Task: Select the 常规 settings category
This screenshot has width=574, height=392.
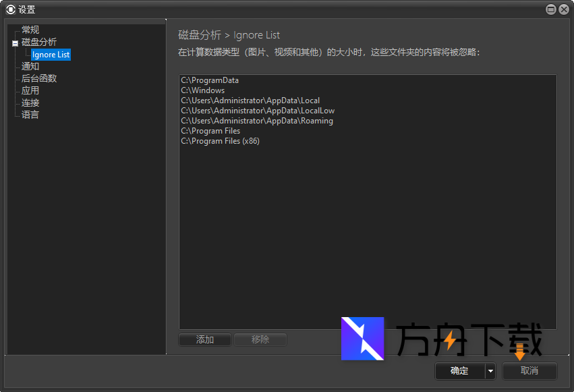Action: (x=30, y=29)
